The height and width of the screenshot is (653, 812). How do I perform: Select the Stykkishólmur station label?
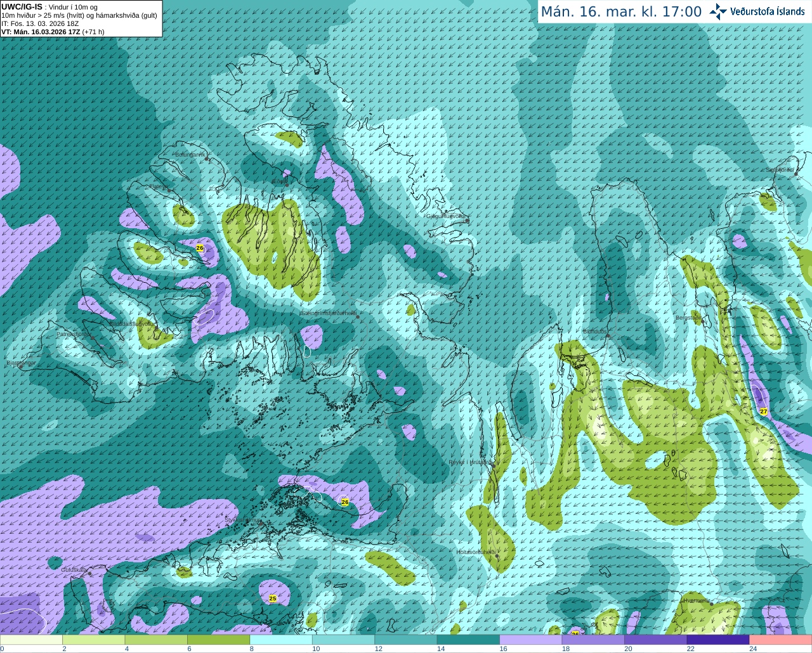[244, 520]
